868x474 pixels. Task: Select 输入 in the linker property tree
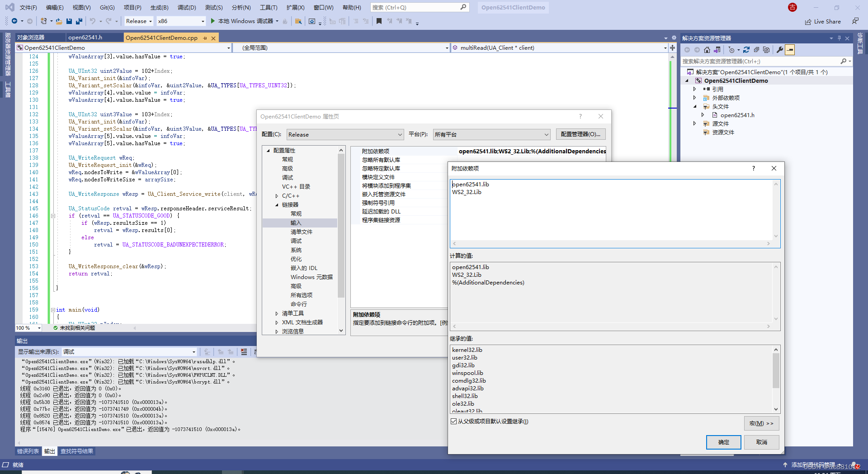[296, 223]
